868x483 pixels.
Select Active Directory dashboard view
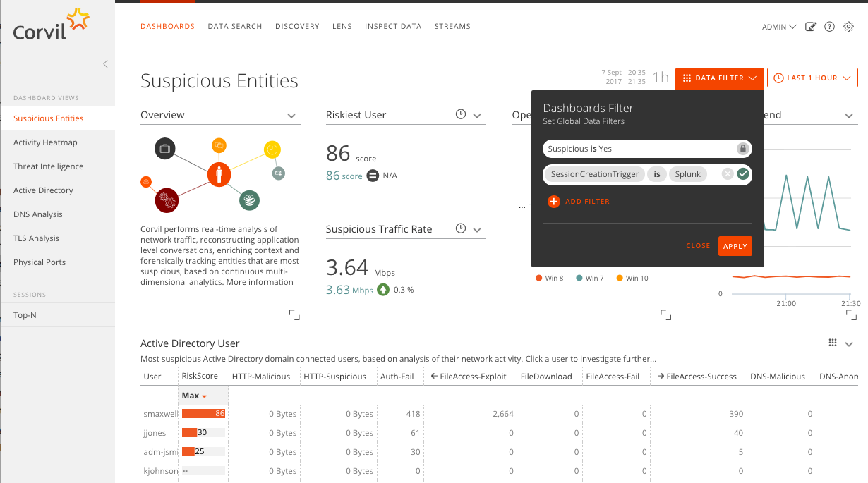(57, 190)
